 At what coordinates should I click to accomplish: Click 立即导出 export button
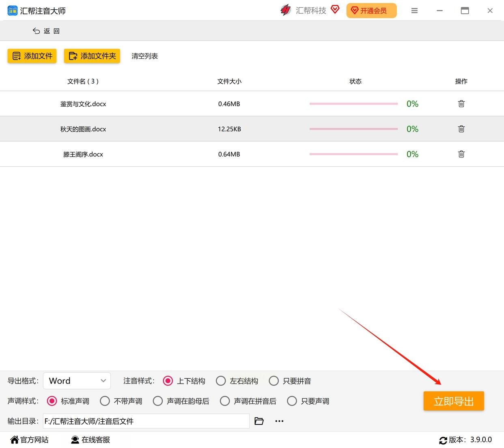click(x=454, y=401)
